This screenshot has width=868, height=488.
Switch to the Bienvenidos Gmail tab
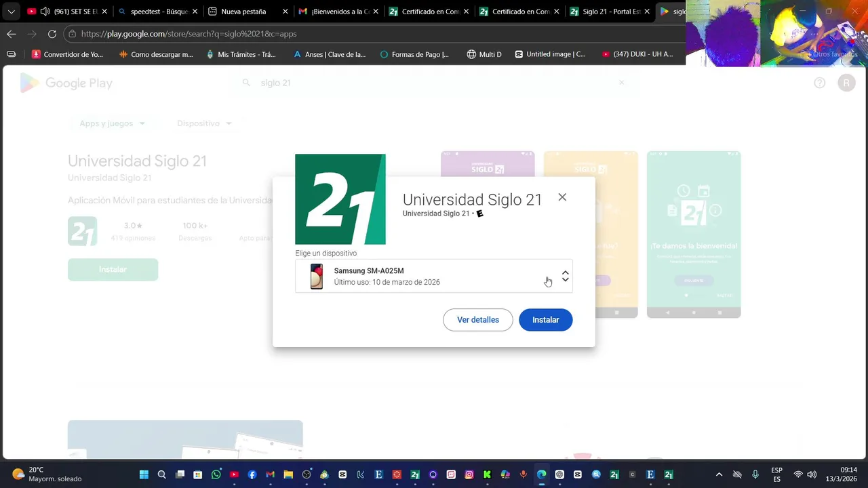(x=338, y=12)
